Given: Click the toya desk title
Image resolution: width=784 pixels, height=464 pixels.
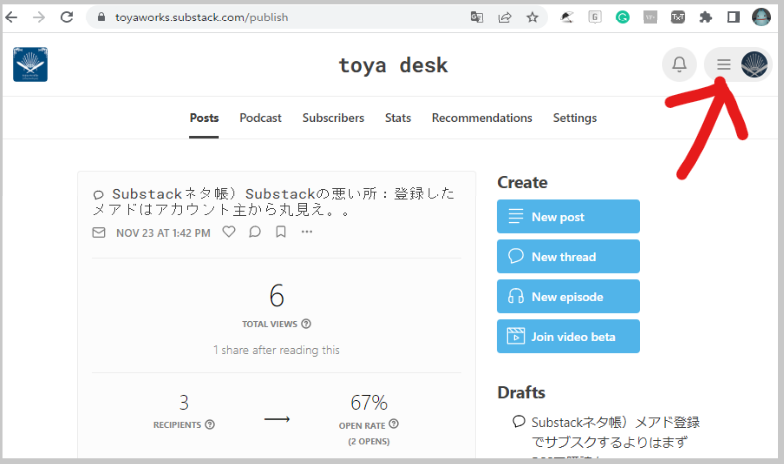Looking at the screenshot, I should (x=393, y=66).
